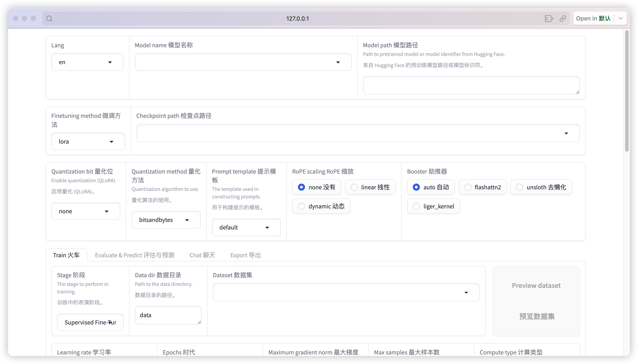Select RoPE scaling dynamic 动态 radio
638x364 pixels.
pos(321,206)
